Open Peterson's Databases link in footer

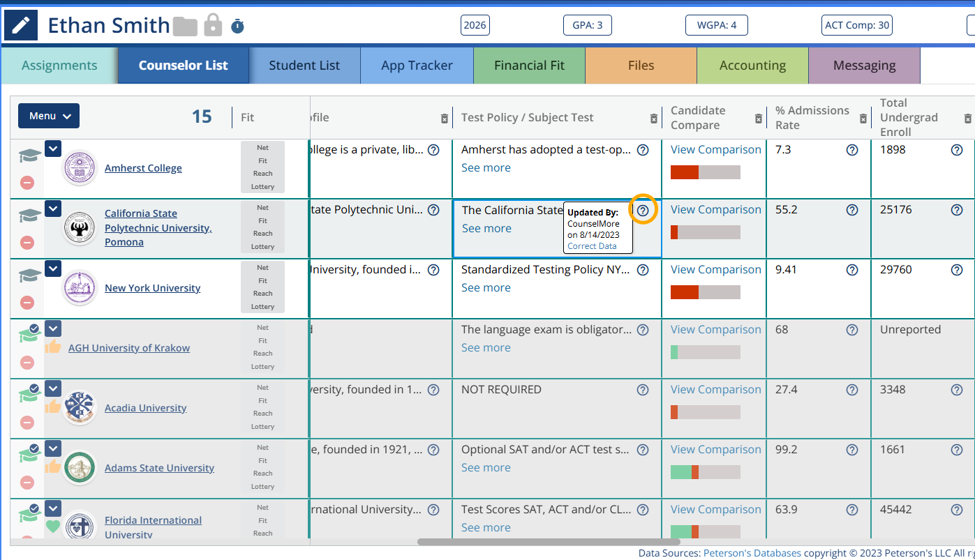click(752, 553)
